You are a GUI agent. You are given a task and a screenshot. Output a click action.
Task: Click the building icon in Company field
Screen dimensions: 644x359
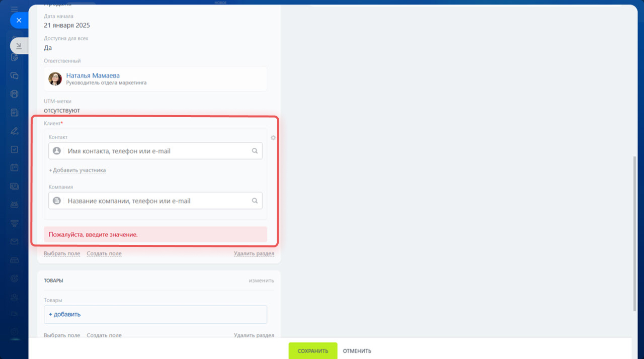pyautogui.click(x=57, y=201)
